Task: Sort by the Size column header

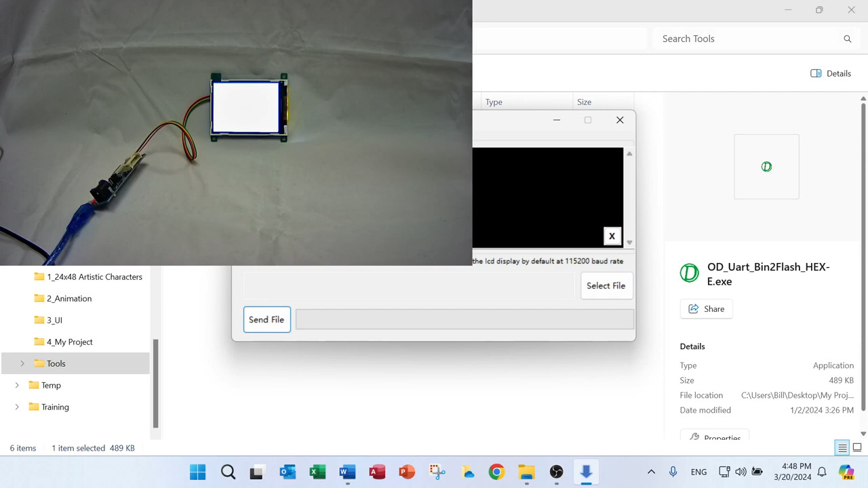Action: point(584,102)
